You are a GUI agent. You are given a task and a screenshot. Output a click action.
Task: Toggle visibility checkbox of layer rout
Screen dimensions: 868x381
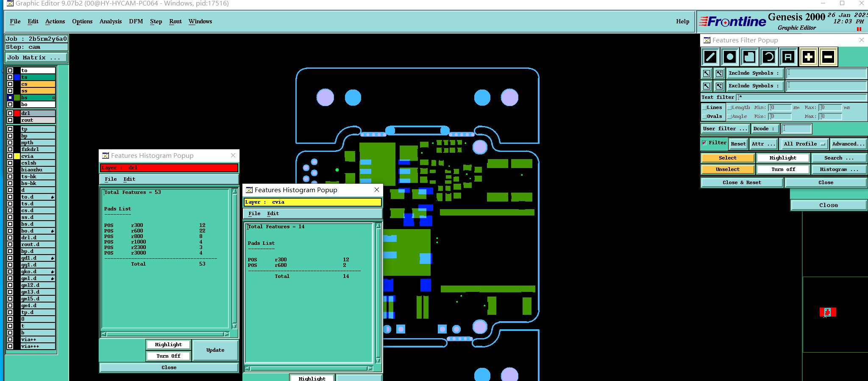click(10, 120)
